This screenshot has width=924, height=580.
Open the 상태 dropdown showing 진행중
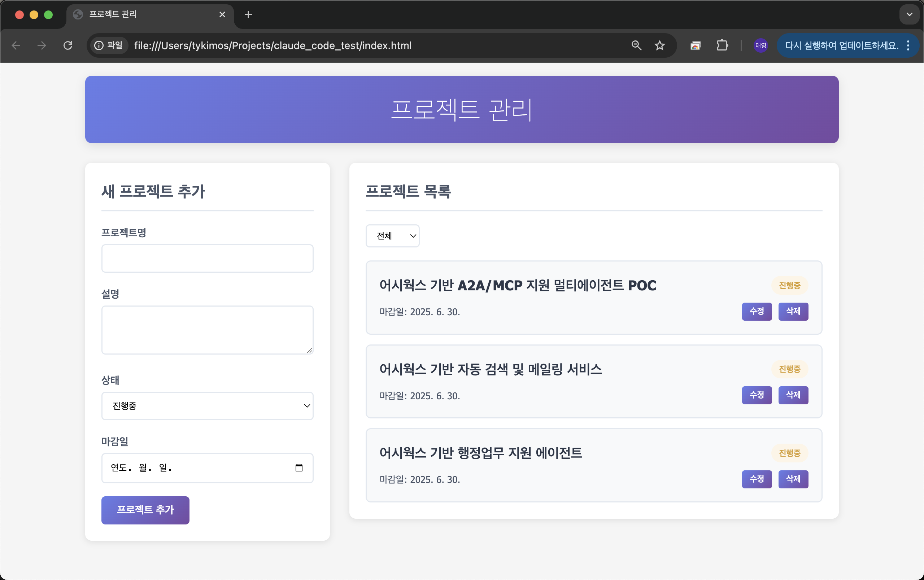(x=207, y=406)
